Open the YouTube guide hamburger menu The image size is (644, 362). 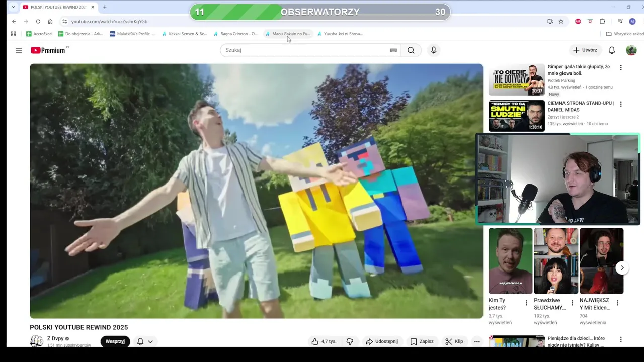(19, 50)
